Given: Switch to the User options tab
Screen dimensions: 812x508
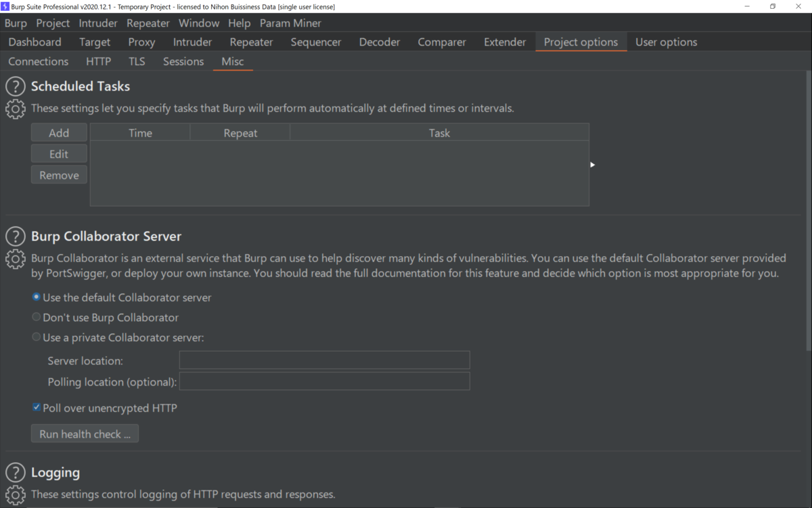Looking at the screenshot, I should [666, 42].
